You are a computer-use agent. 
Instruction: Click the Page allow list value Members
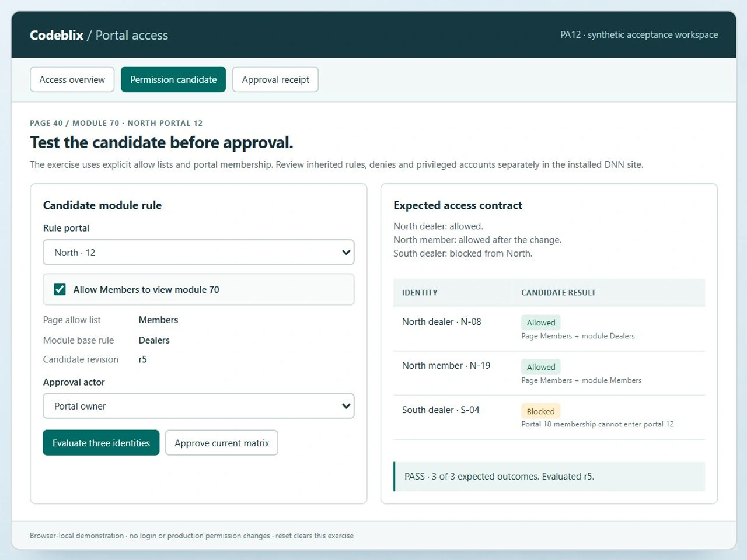coord(159,320)
